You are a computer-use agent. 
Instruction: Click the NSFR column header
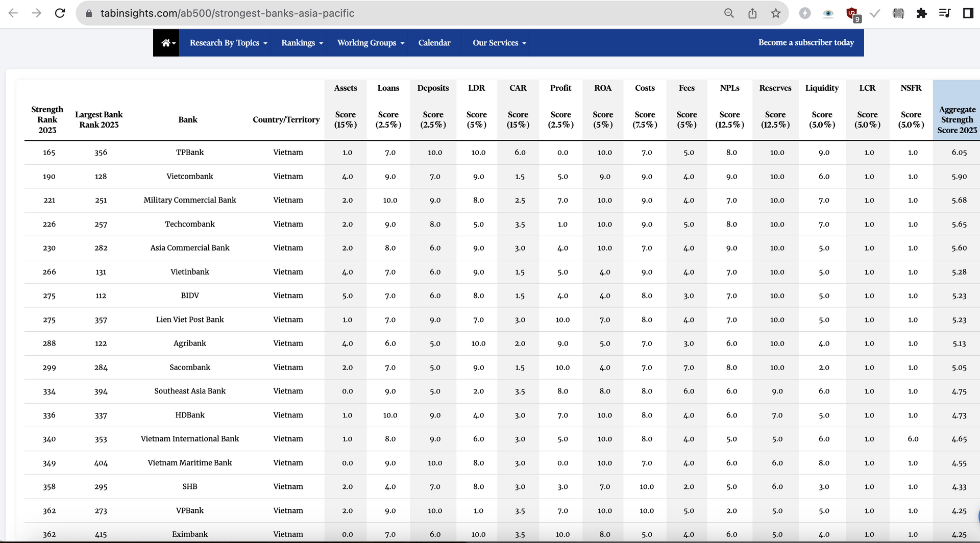pos(911,88)
